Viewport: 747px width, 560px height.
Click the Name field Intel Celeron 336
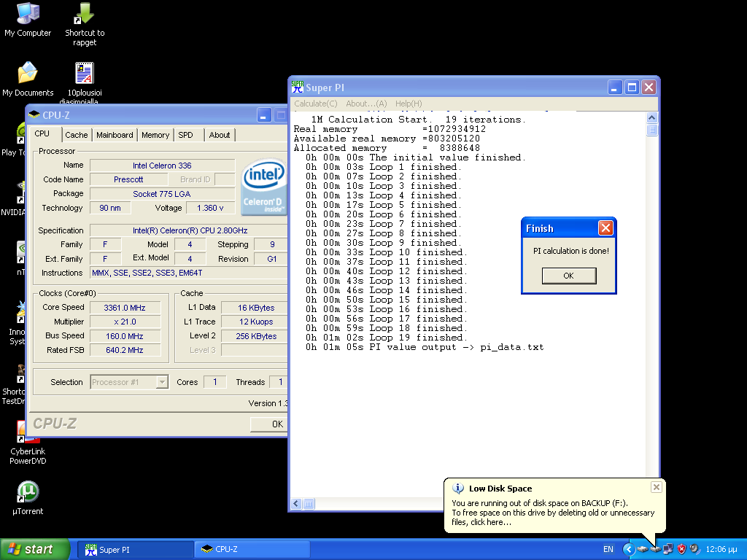pos(162,166)
